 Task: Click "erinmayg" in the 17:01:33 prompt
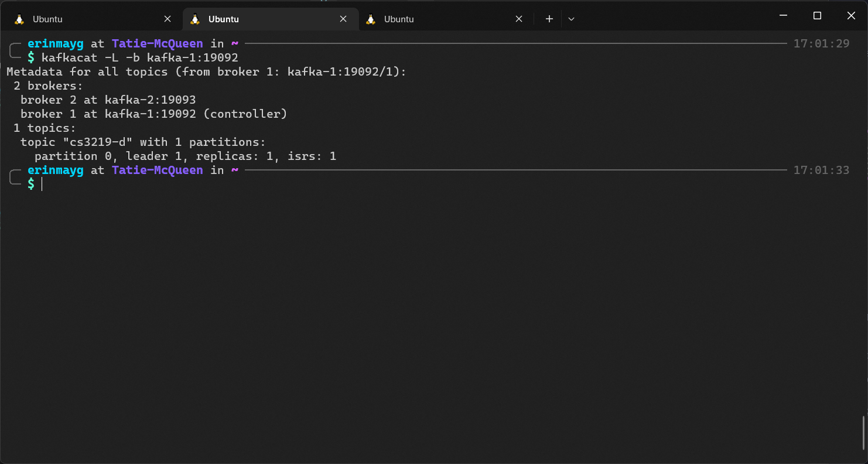[56, 170]
